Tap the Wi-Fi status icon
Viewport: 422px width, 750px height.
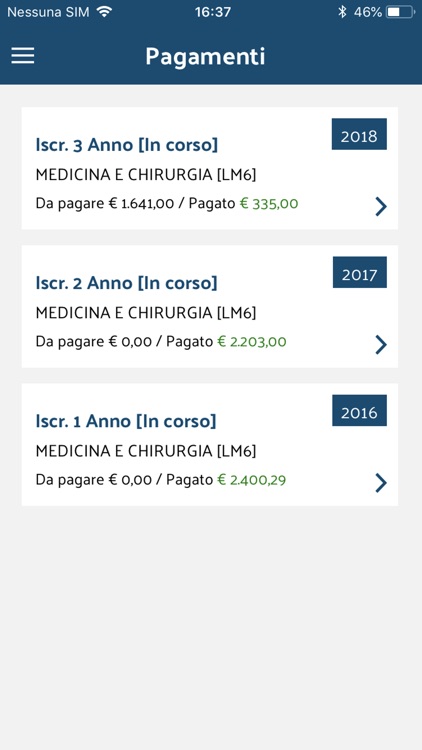point(104,11)
